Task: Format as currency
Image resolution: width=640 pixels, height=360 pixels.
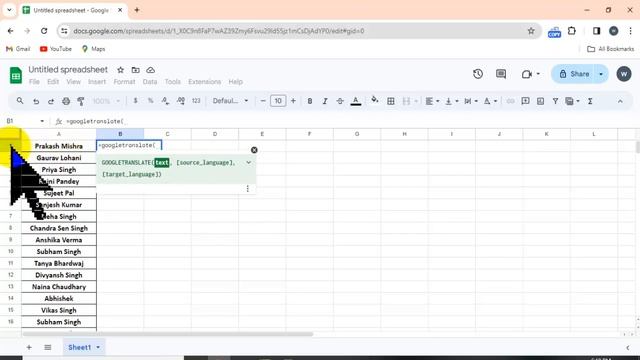Action: click(x=136, y=101)
